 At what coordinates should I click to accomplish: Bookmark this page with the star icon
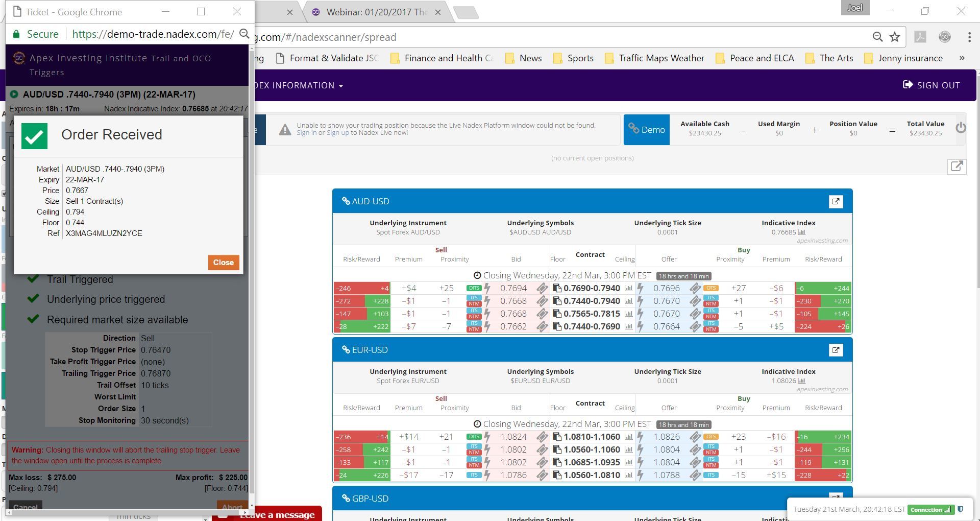[895, 37]
